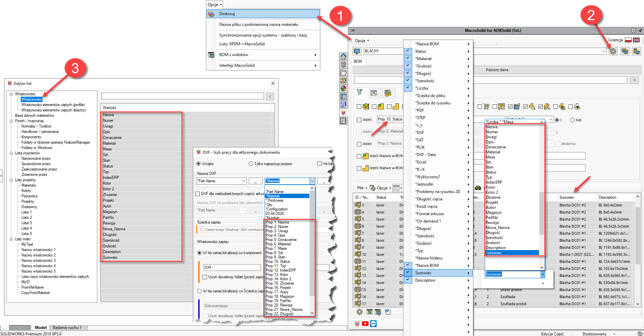
Task: Click the home icon in MacroSolid sidebar
Action: (343, 56)
